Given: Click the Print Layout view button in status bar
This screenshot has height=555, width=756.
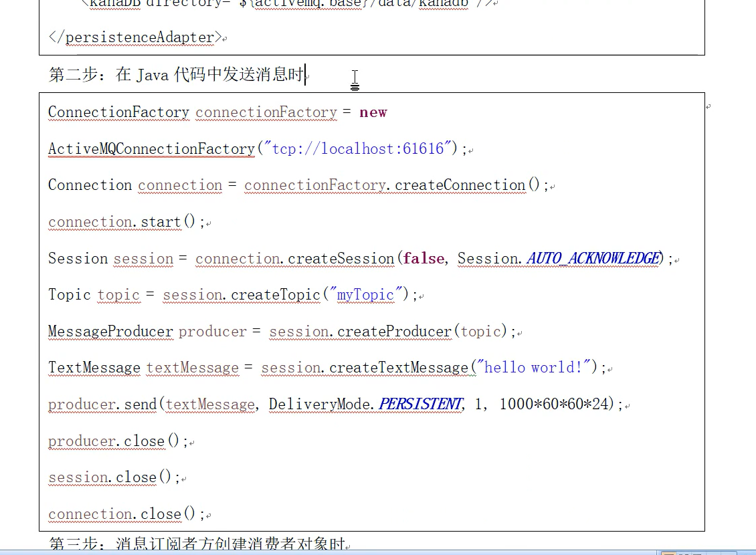Looking at the screenshot, I should 667,553.
